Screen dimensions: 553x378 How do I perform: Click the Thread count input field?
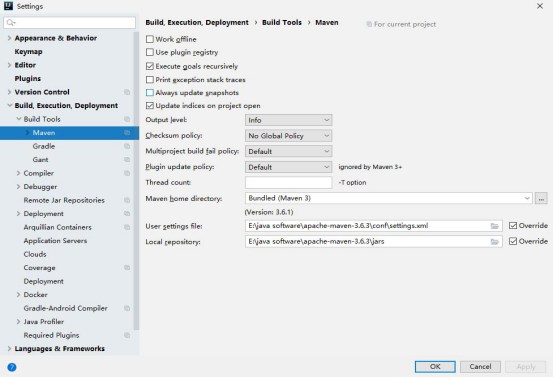point(288,182)
